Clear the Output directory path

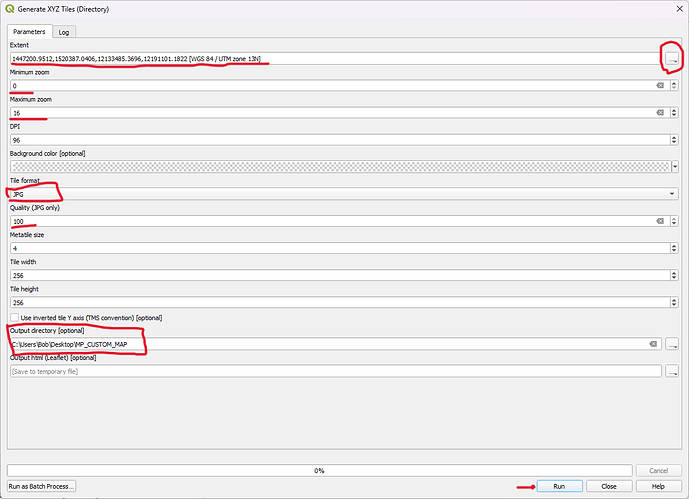pyautogui.click(x=653, y=344)
